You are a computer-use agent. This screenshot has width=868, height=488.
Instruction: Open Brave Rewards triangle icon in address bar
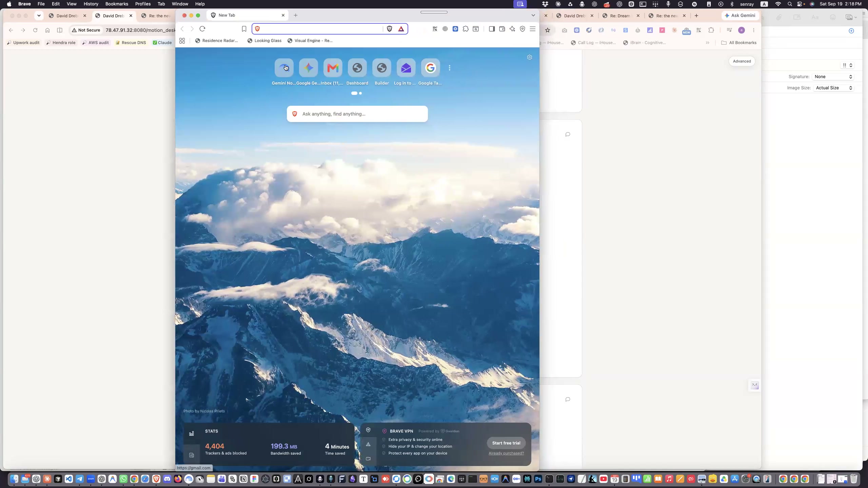(401, 29)
